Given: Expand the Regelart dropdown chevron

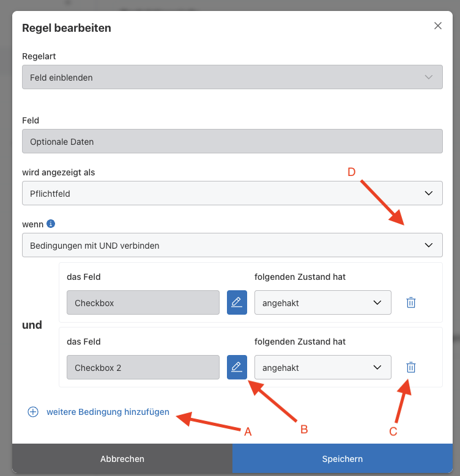Looking at the screenshot, I should point(429,78).
